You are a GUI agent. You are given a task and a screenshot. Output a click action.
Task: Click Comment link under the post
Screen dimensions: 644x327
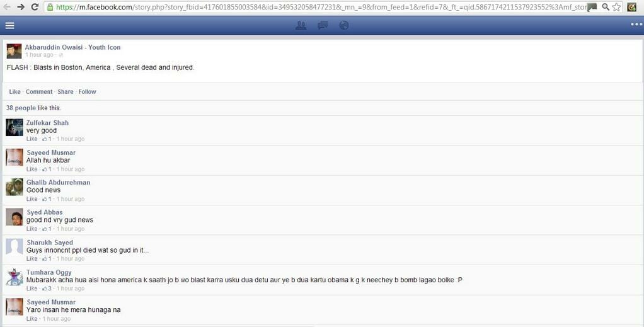pyautogui.click(x=39, y=92)
